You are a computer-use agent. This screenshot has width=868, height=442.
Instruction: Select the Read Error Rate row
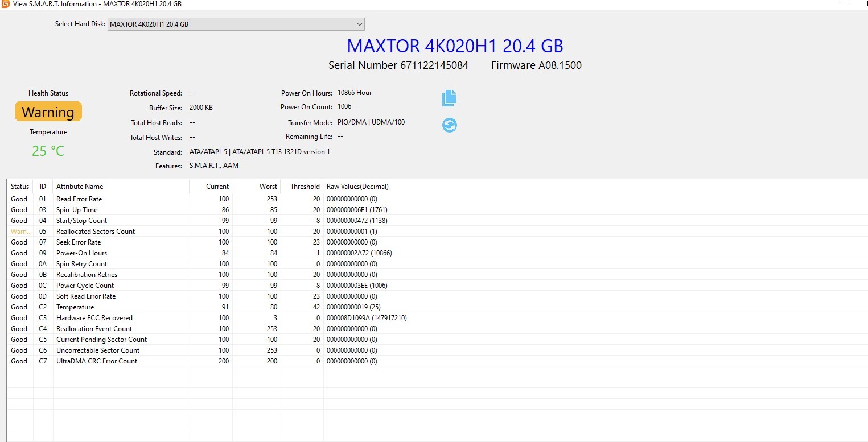[x=437, y=199]
